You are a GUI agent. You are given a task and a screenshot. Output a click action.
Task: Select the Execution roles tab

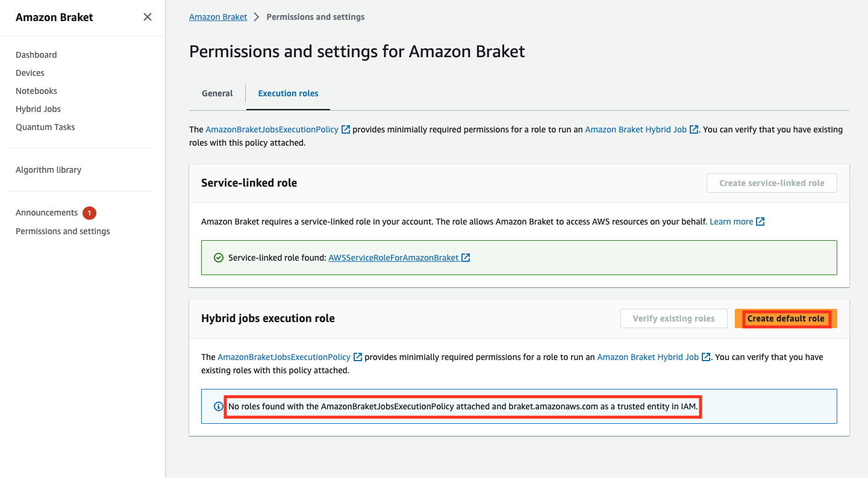[288, 93]
